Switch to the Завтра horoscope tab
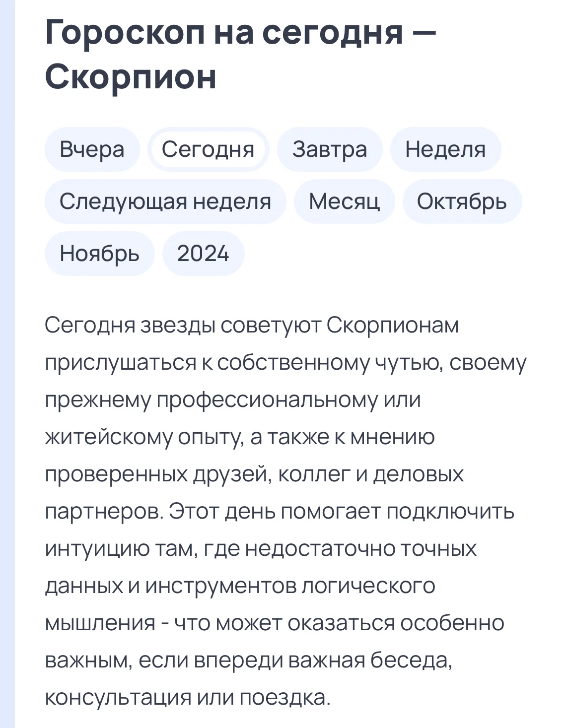This screenshot has height=728, width=566. 330,149
